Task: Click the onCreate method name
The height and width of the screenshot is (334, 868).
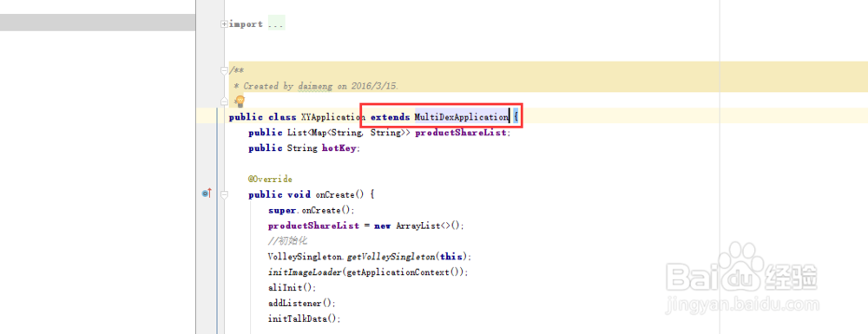Action: tap(335, 194)
